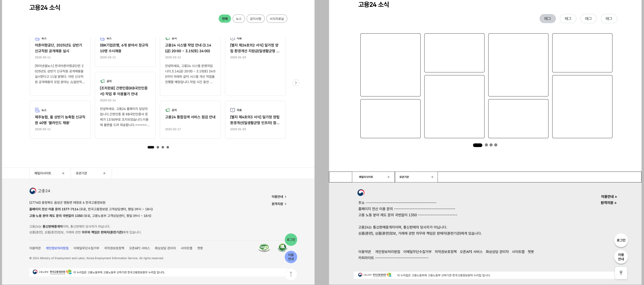Switch to the 공지사항 filter tab
This screenshot has height=285, width=644.
coord(255,19)
